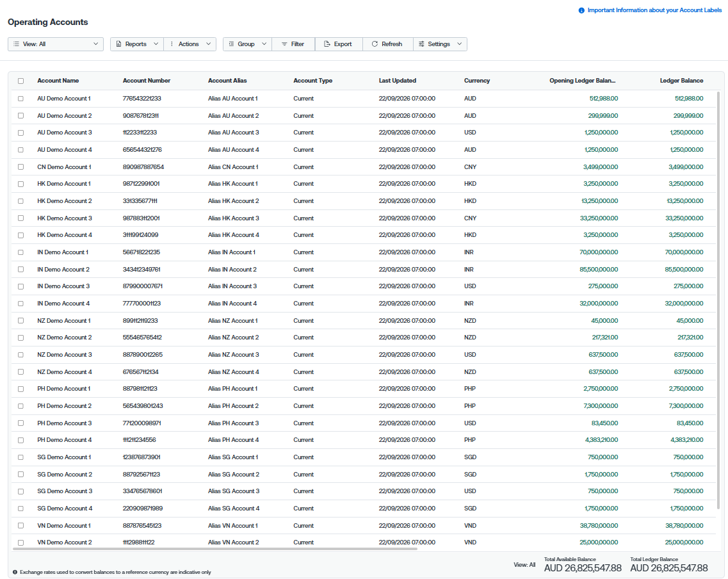Sort by Account Name column header
This screenshot has width=728, height=579.
point(58,81)
